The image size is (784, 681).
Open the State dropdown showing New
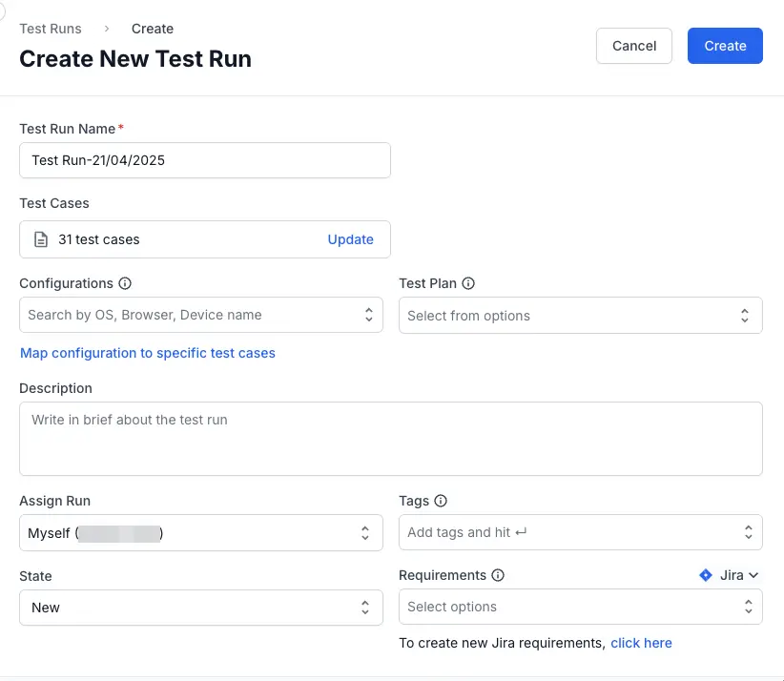[x=364, y=608]
